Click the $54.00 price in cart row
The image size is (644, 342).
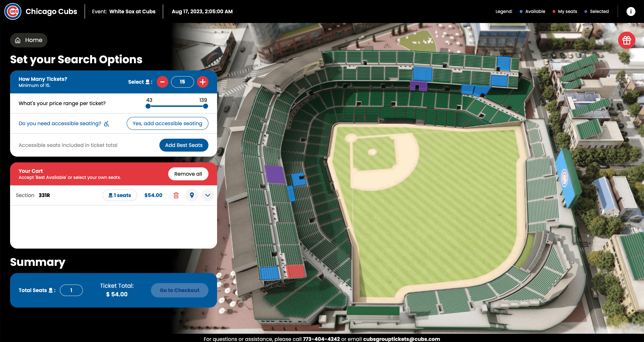[153, 195]
